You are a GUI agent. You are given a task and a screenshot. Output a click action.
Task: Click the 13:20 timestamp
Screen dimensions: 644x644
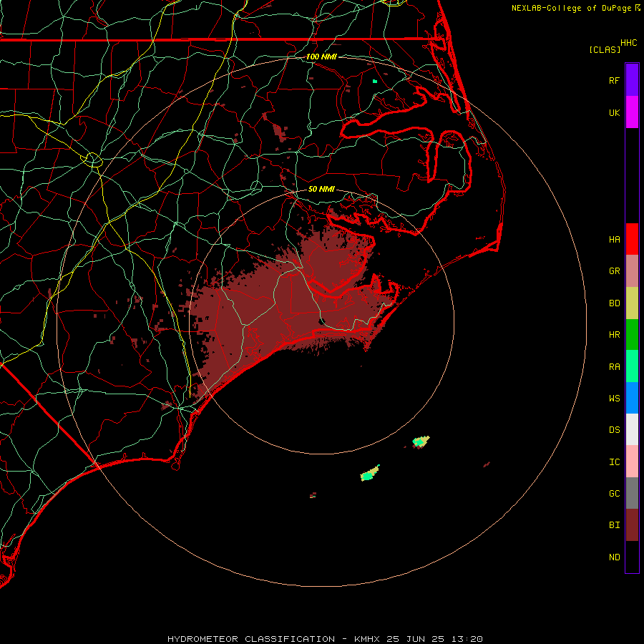(x=468, y=639)
